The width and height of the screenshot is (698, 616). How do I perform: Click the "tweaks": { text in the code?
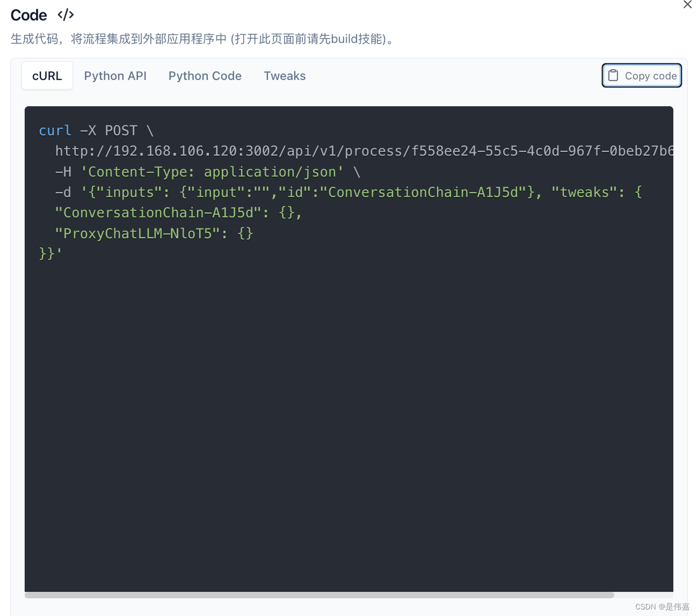pos(597,192)
